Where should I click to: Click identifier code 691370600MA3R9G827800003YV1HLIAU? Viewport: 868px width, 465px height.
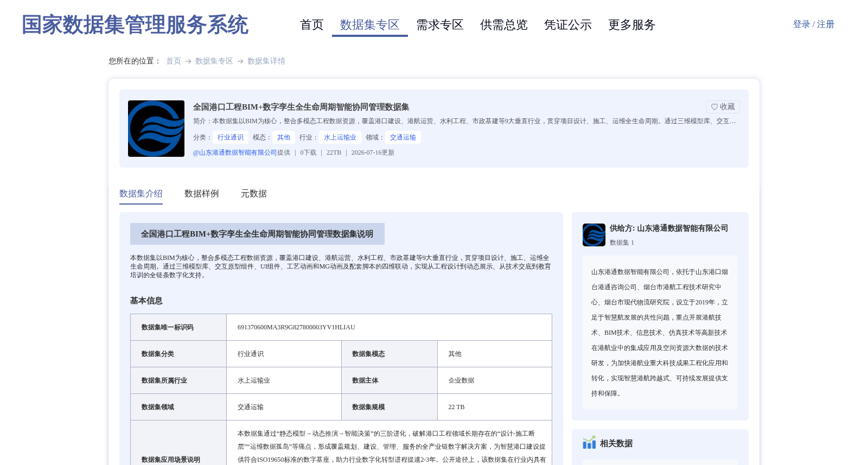[296, 327]
